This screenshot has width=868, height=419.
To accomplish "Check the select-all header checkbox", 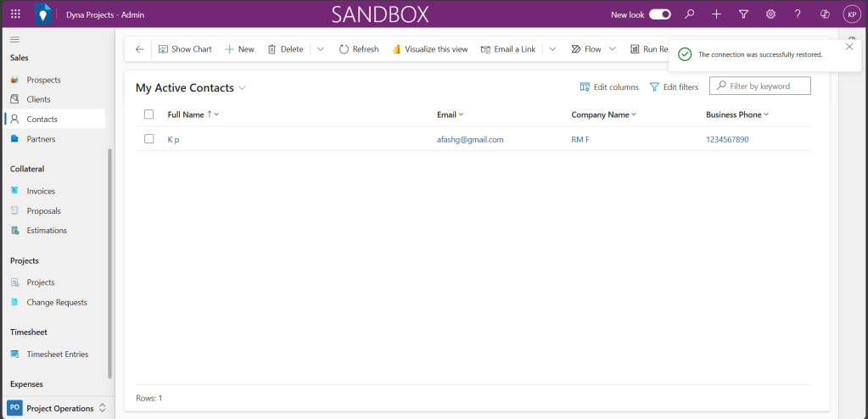I will pyautogui.click(x=149, y=115).
